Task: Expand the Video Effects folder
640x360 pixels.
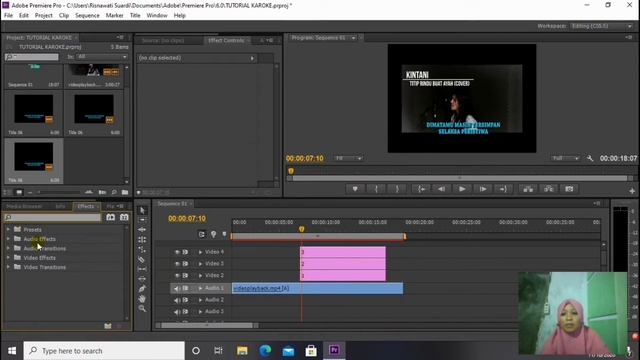Action: [8, 258]
